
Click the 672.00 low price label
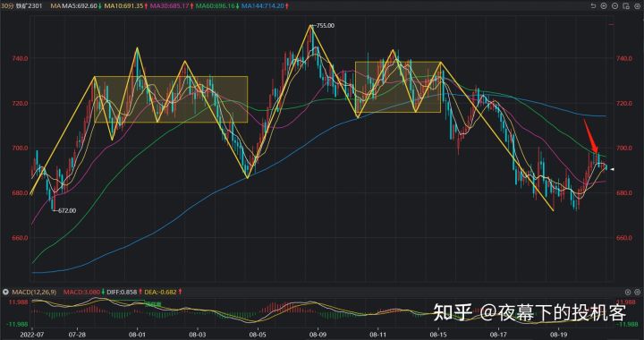(66, 210)
